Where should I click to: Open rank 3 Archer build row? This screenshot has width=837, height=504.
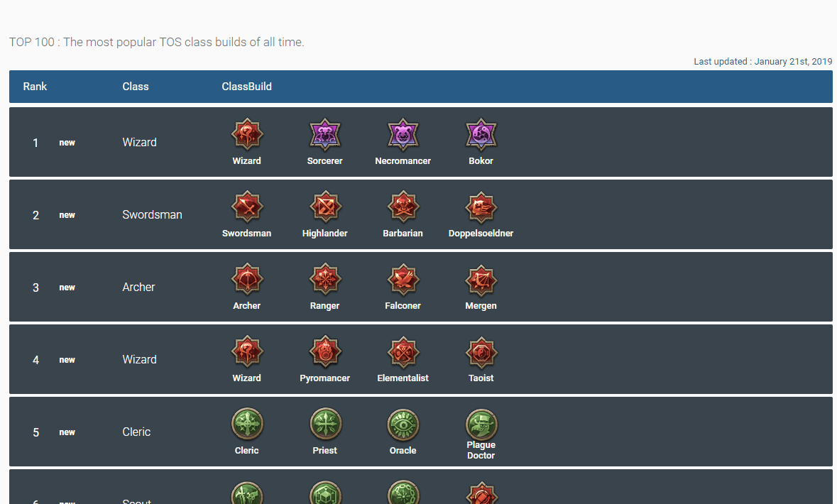click(x=421, y=287)
